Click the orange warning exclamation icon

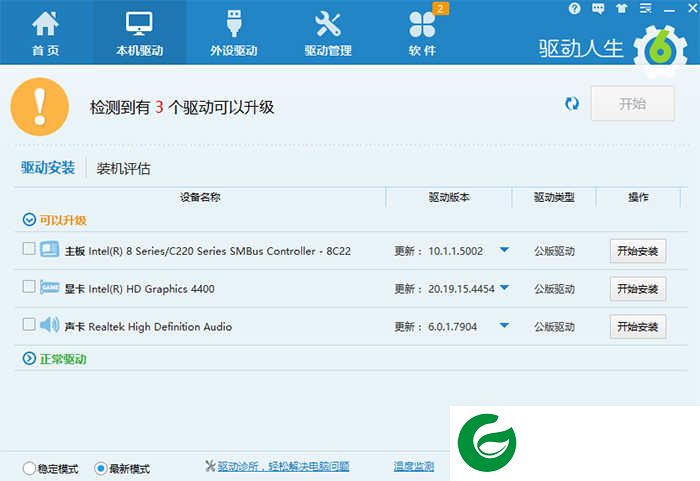pos(40,107)
